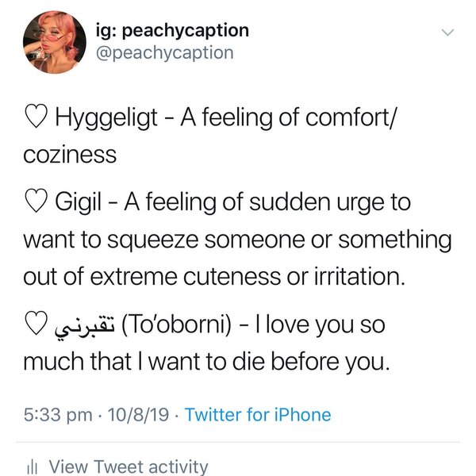Click the 10/8/19 tweet date
This screenshot has height=476, width=476.
[133, 414]
